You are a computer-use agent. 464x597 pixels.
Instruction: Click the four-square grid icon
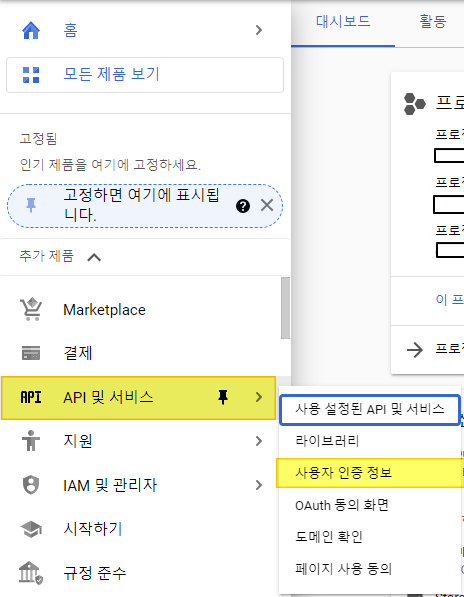[31, 75]
